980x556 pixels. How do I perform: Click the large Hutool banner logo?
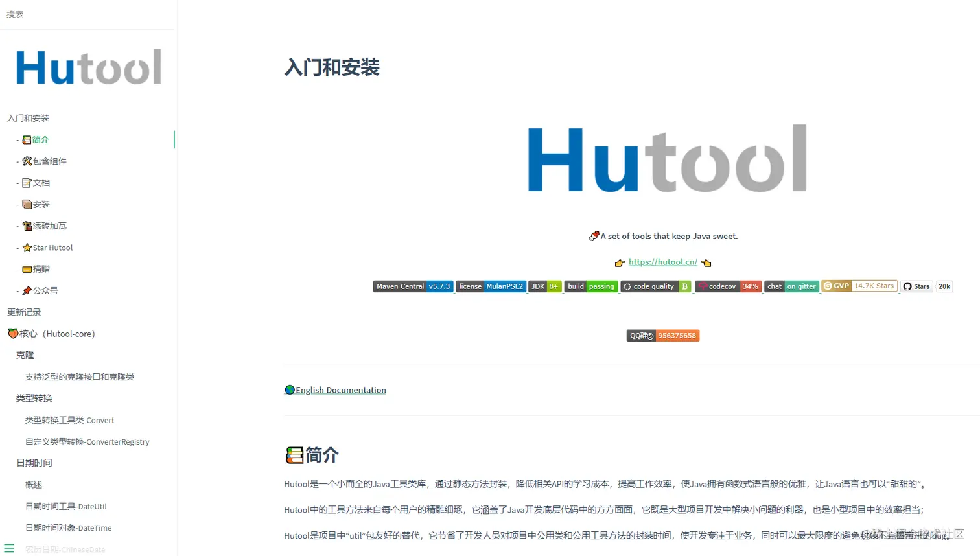668,159
